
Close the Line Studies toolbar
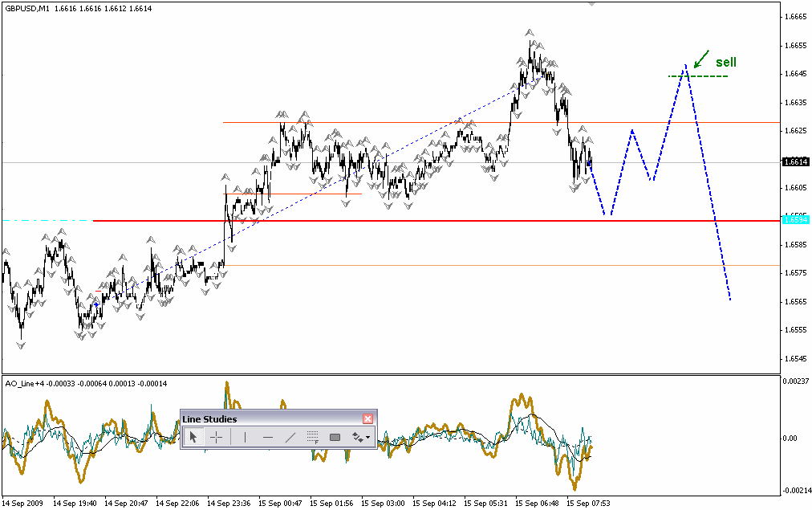pos(367,419)
